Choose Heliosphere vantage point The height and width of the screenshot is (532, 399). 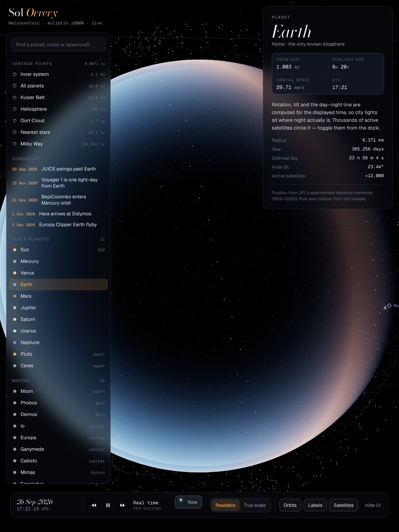(x=58, y=109)
